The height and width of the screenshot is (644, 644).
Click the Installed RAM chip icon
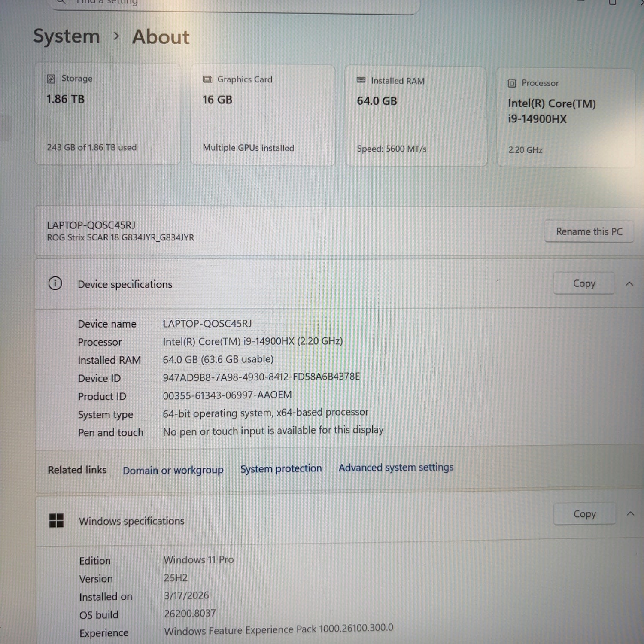(361, 80)
